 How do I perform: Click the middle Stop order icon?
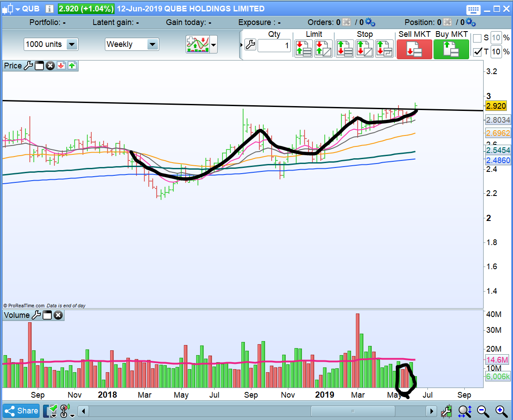365,49
